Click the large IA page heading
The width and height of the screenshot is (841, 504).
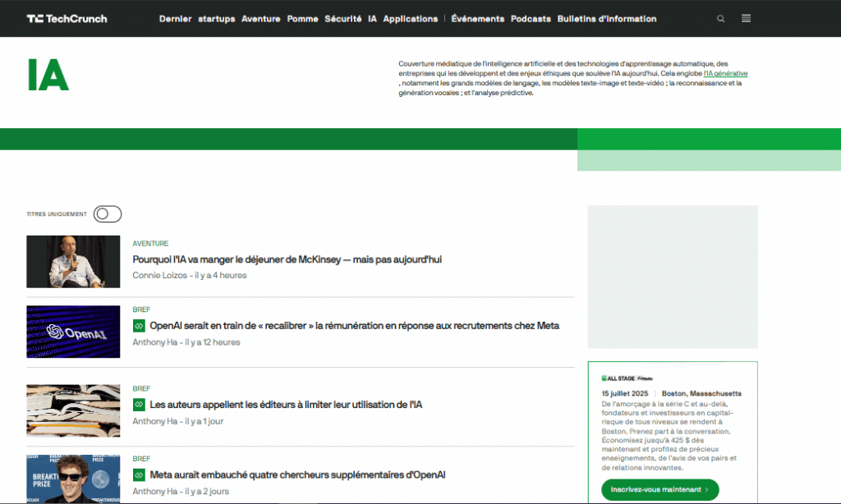coord(48,75)
